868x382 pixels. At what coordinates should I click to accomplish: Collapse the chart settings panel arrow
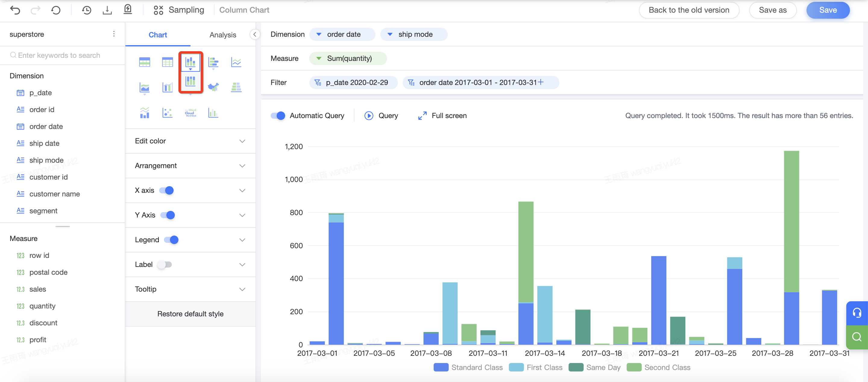pos(255,34)
